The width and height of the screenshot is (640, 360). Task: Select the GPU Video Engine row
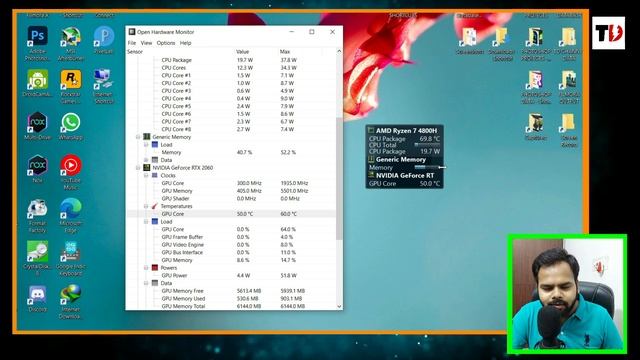[231, 244]
